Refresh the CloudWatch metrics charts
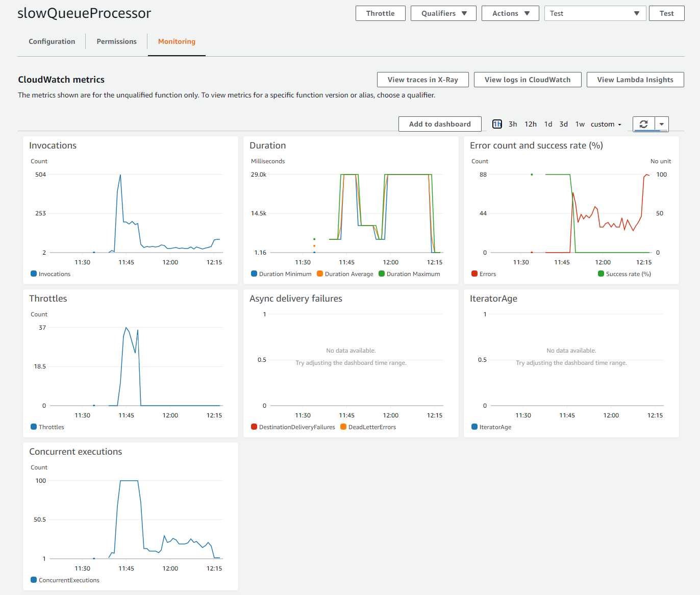 pyautogui.click(x=644, y=123)
